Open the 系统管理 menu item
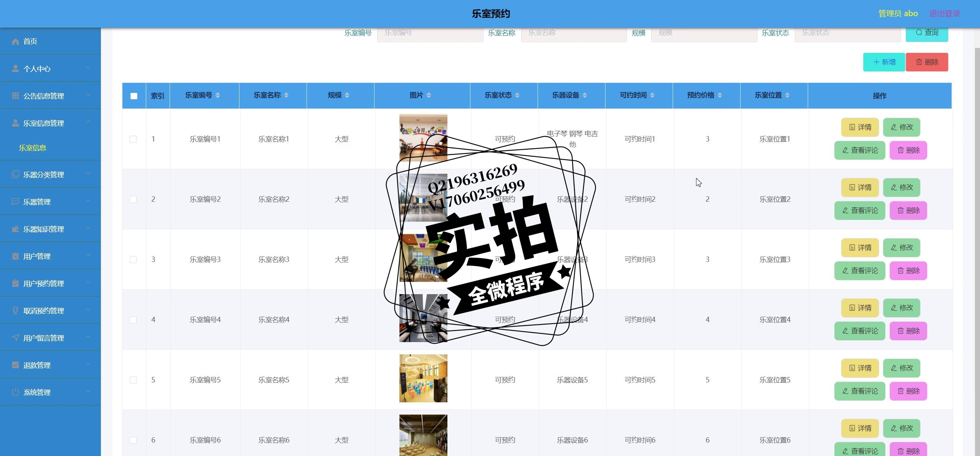The image size is (980, 456). (x=50, y=392)
